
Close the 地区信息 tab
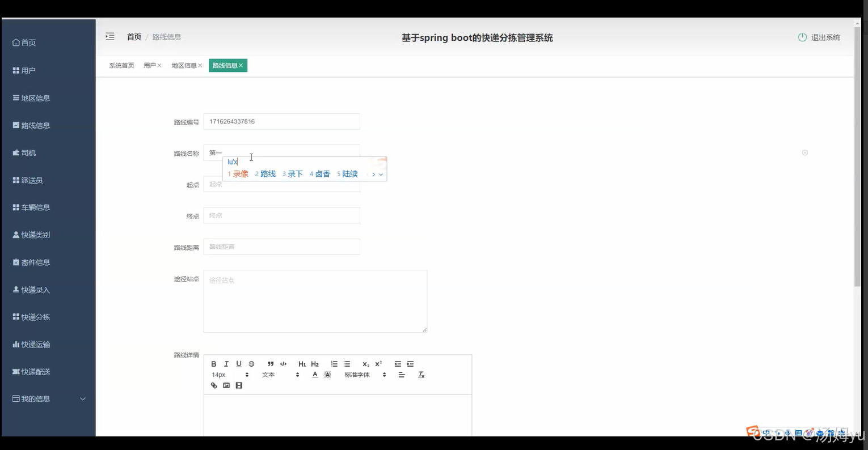click(200, 66)
